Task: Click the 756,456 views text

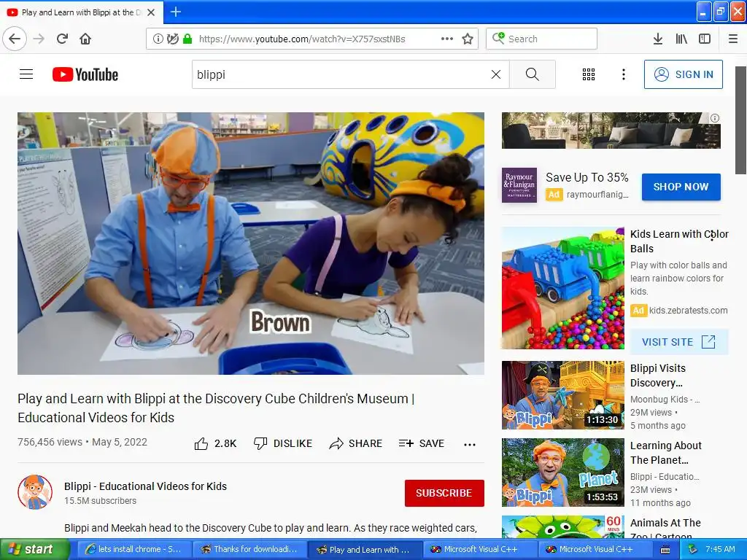Action: tap(50, 442)
